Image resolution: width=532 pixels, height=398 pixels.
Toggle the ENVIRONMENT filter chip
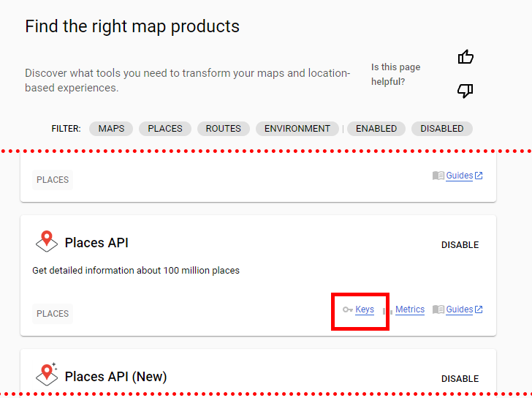tap(297, 129)
